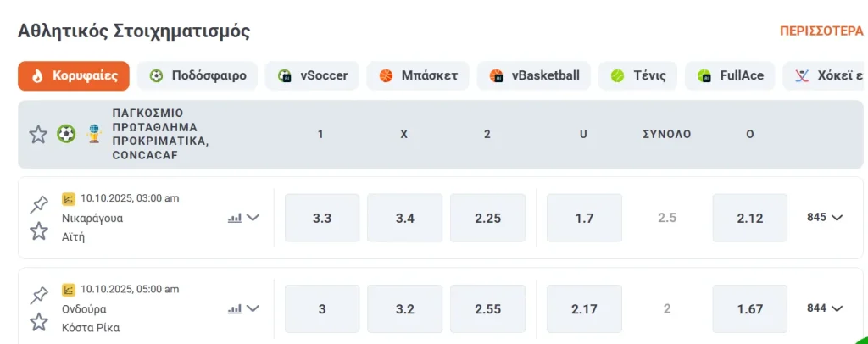The height and width of the screenshot is (344, 868).
Task: Toggle favorite star for Ονδούρα match
Action: pyautogui.click(x=39, y=322)
